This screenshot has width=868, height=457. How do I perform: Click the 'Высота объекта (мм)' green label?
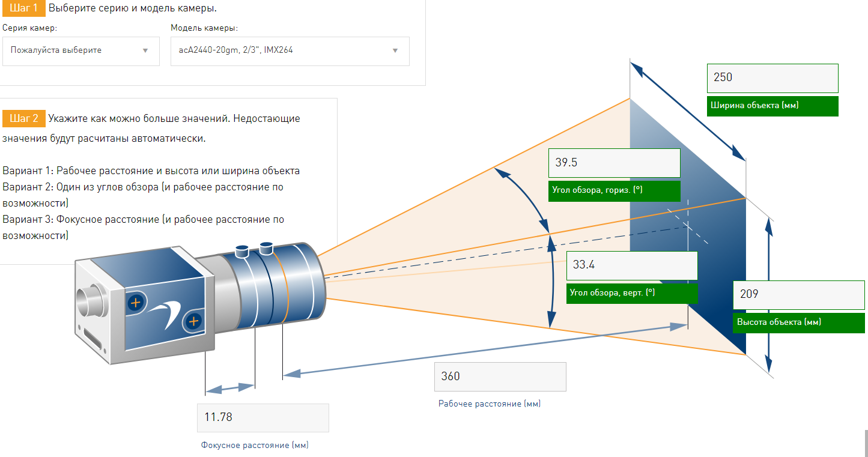tap(799, 322)
